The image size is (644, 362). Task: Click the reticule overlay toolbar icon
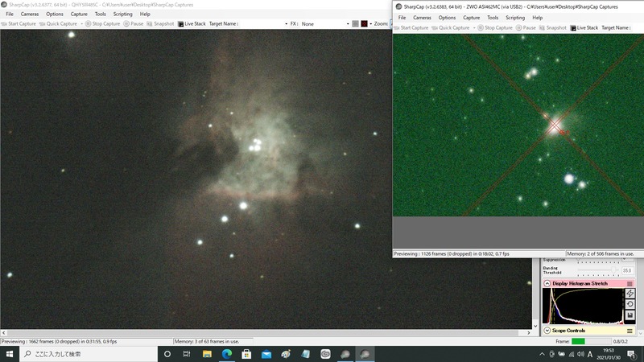pyautogui.click(x=365, y=24)
